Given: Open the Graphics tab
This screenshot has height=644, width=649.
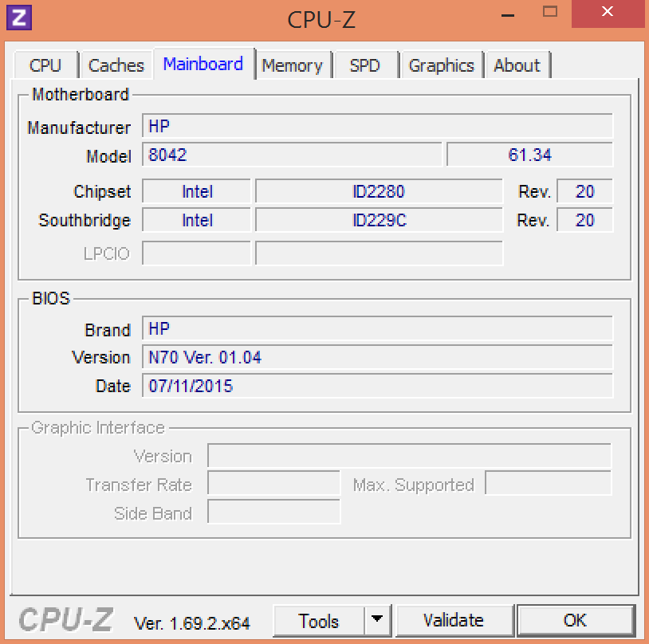Looking at the screenshot, I should [441, 65].
